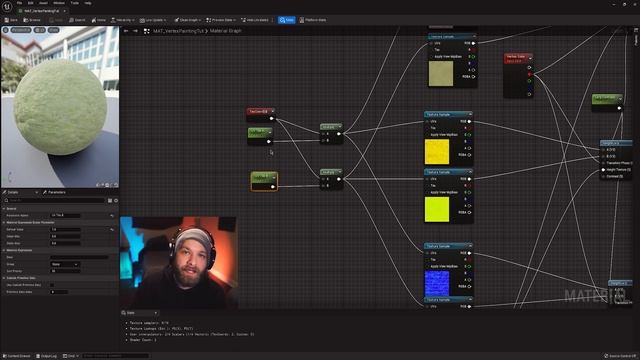Open the Group dropdown set to None
Viewport: 640px width, 360px height.
click(65, 264)
